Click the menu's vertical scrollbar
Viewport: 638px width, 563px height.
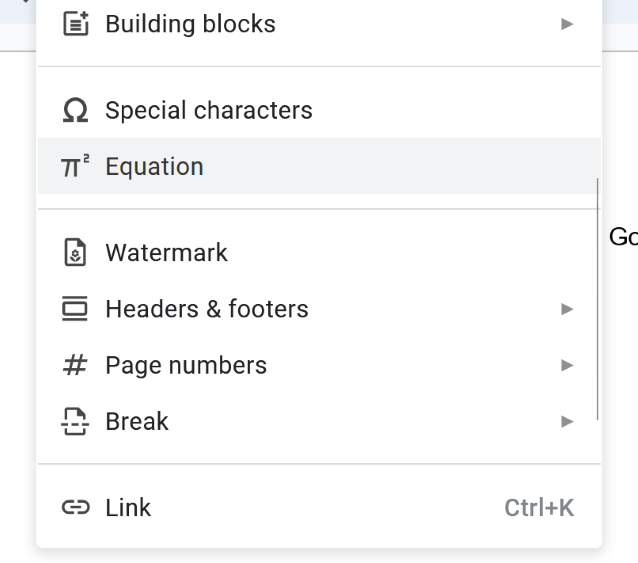(x=597, y=300)
